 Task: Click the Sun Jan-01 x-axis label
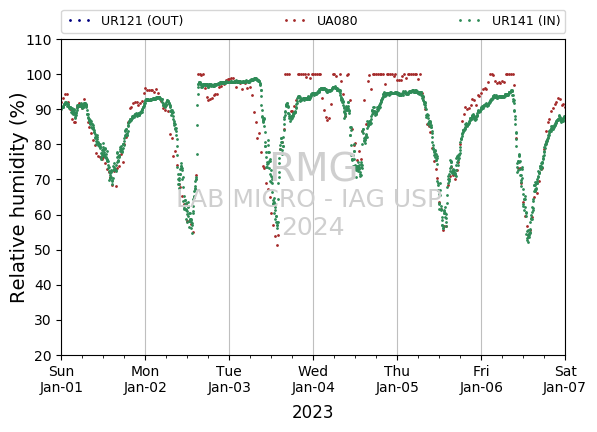point(61,379)
